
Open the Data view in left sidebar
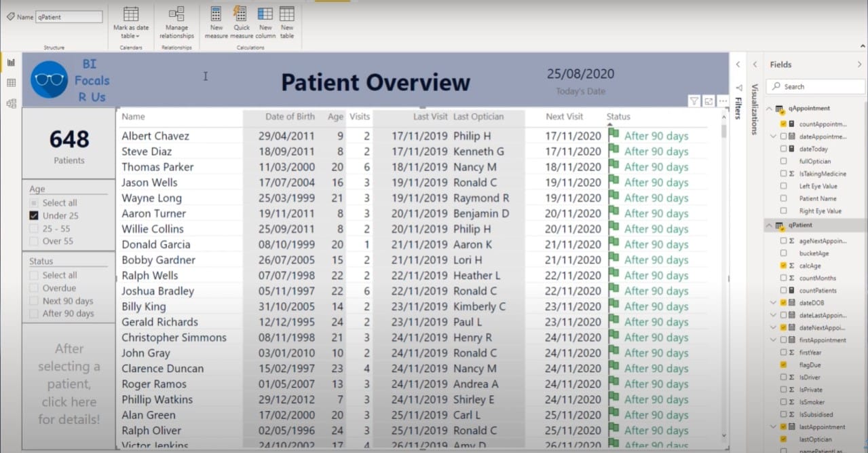point(11,83)
